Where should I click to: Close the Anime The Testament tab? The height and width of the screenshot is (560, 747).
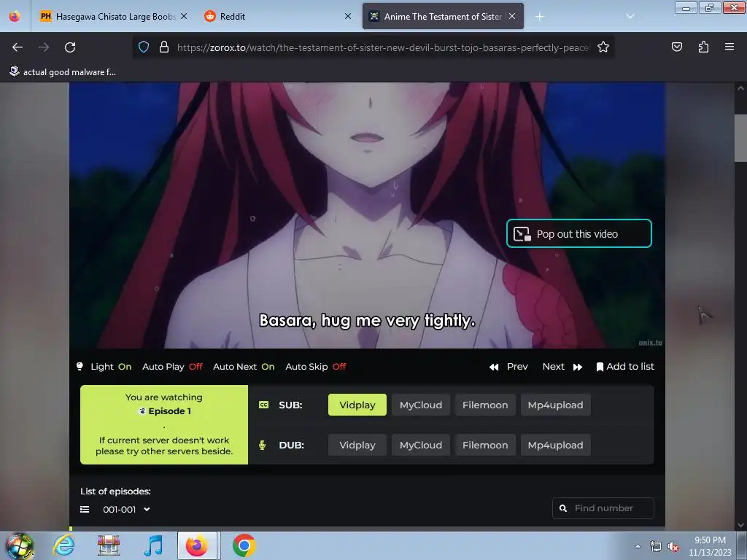pyautogui.click(x=512, y=17)
